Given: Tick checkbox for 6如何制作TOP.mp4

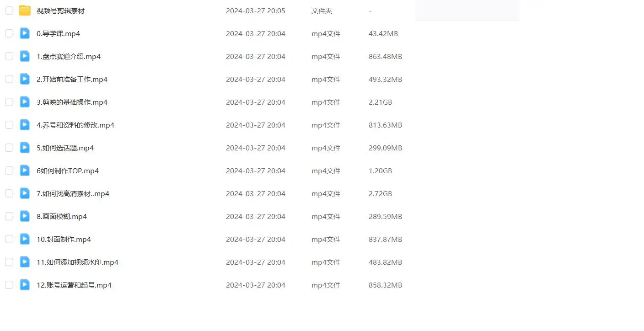Looking at the screenshot, I should pyautogui.click(x=9, y=171).
